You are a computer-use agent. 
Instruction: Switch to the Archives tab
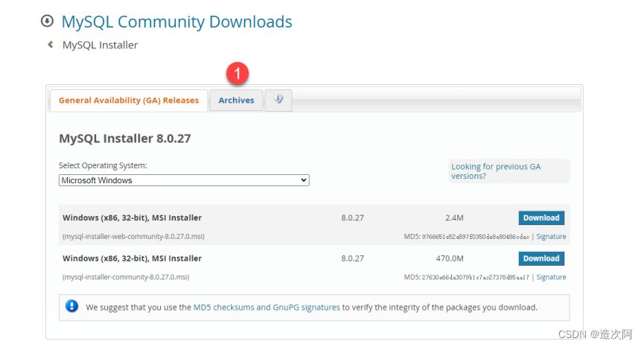tap(236, 101)
